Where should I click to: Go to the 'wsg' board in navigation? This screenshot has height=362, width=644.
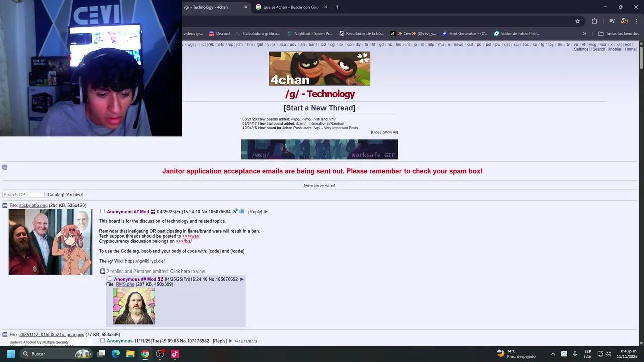[x=592, y=44]
